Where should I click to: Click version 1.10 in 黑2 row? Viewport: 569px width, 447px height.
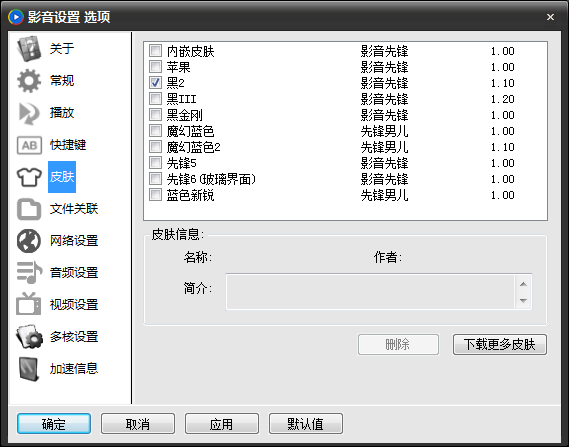(x=503, y=83)
